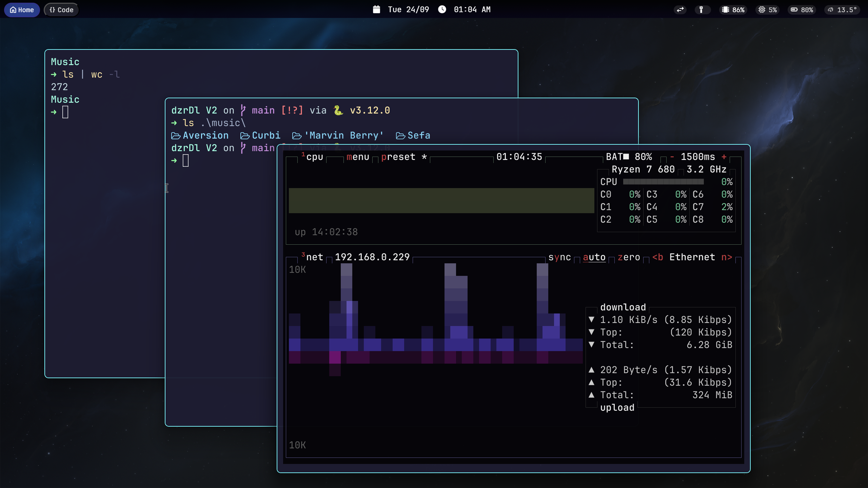The height and width of the screenshot is (488, 868).
Task: Open the weather 13.5° widget
Action: click(x=842, y=10)
